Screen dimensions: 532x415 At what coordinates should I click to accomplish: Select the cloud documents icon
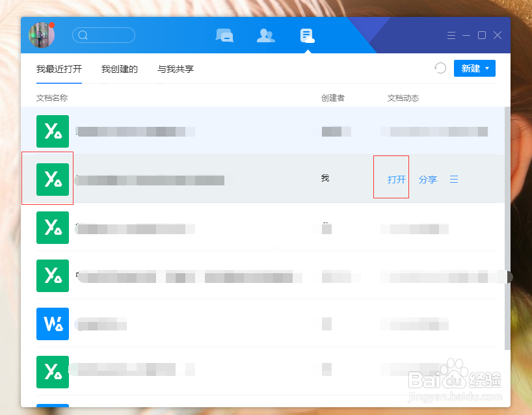tap(307, 36)
